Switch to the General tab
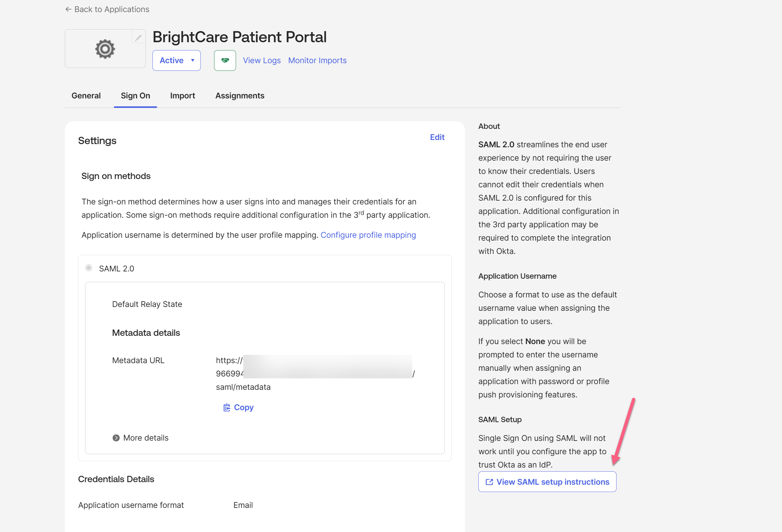 pos(86,96)
